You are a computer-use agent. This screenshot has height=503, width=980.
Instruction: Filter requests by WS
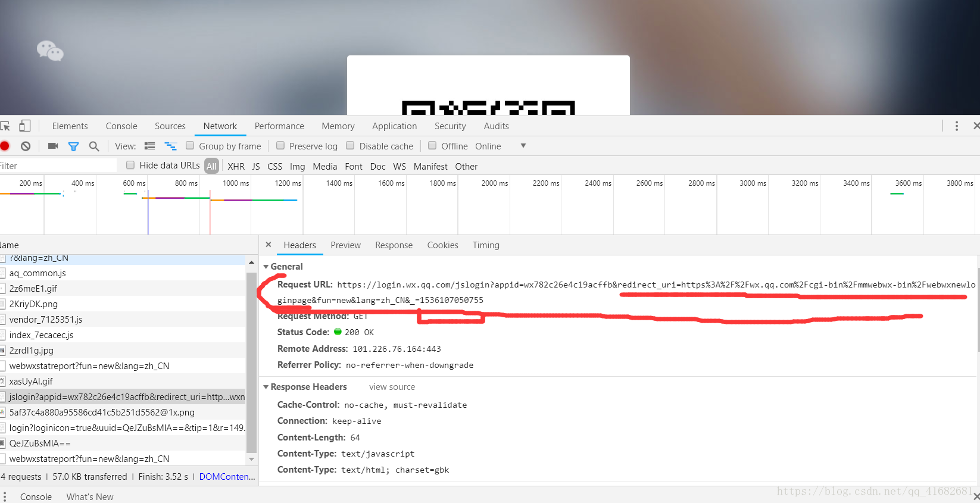point(400,167)
